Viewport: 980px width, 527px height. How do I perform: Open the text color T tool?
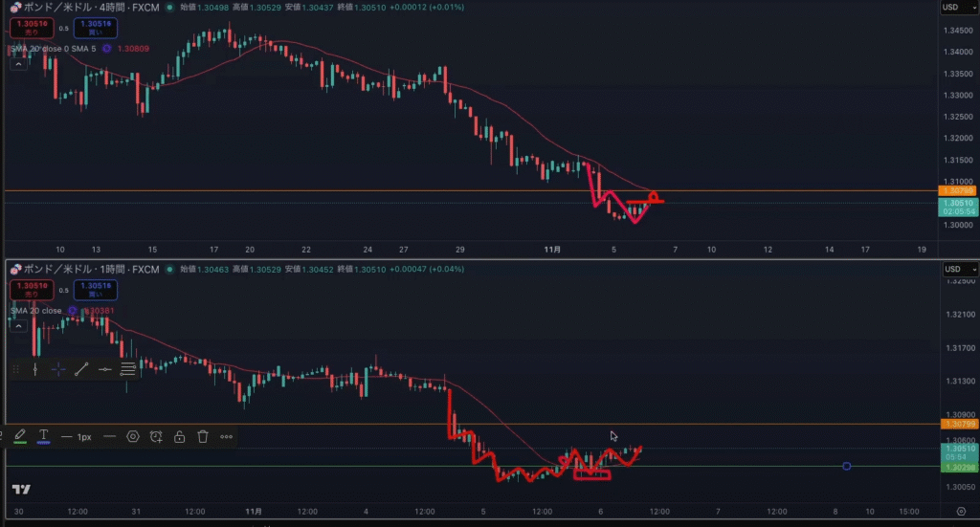(x=44, y=436)
